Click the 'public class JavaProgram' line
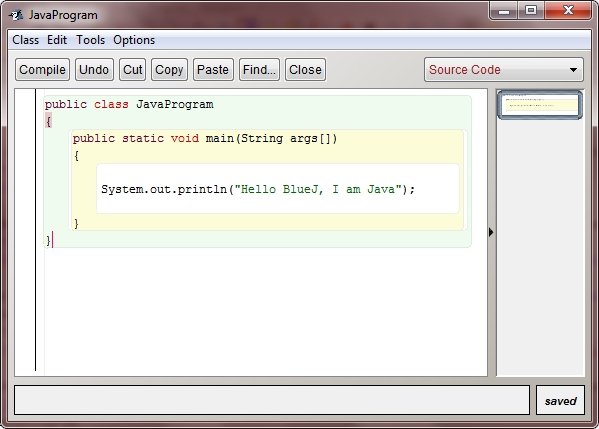 [x=129, y=104]
